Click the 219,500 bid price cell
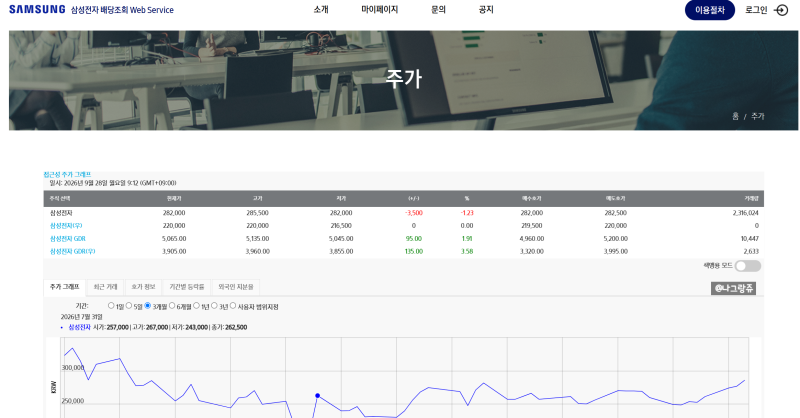 click(532, 226)
